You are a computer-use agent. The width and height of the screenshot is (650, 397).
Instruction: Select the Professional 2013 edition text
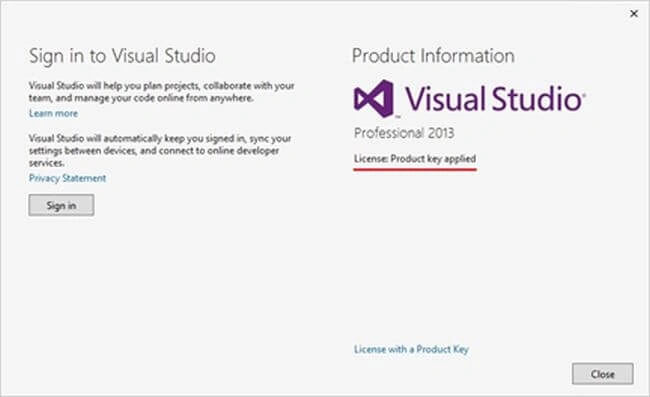point(404,133)
